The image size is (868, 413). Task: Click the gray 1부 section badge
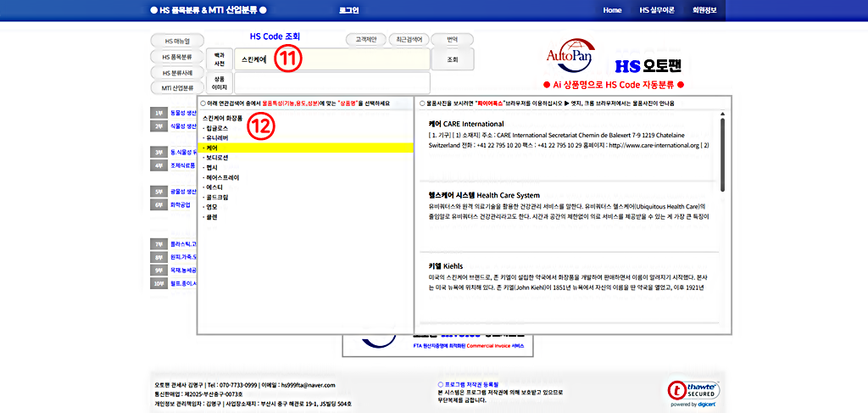(159, 113)
